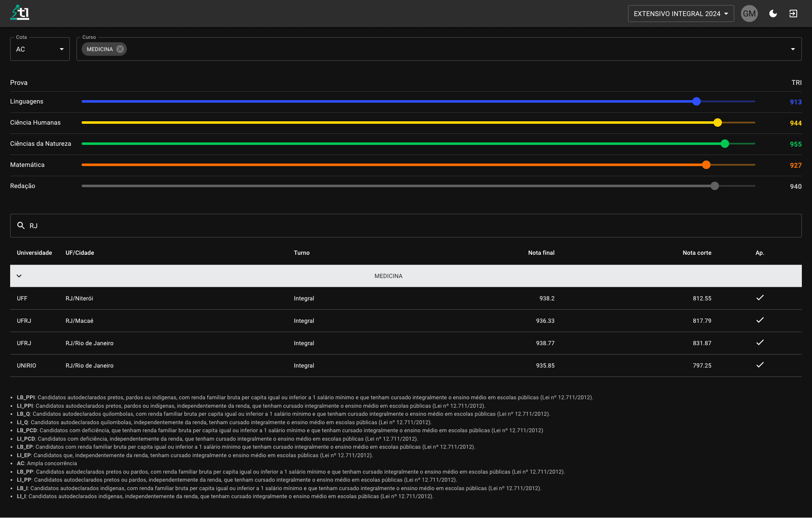Click the UNIRIO approval checkmark
The width and height of the screenshot is (812, 518).
coord(760,365)
